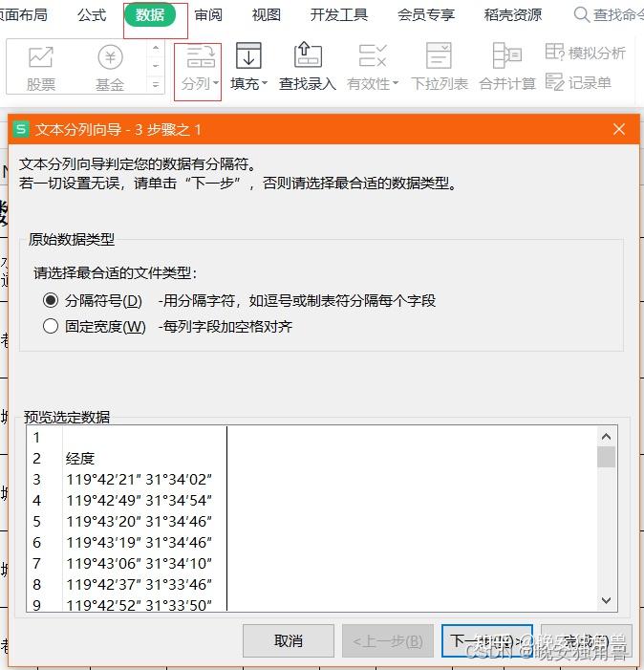Open 模拟分析 what-if analysis
Viewport: 644px width, 670px height.
click(585, 53)
